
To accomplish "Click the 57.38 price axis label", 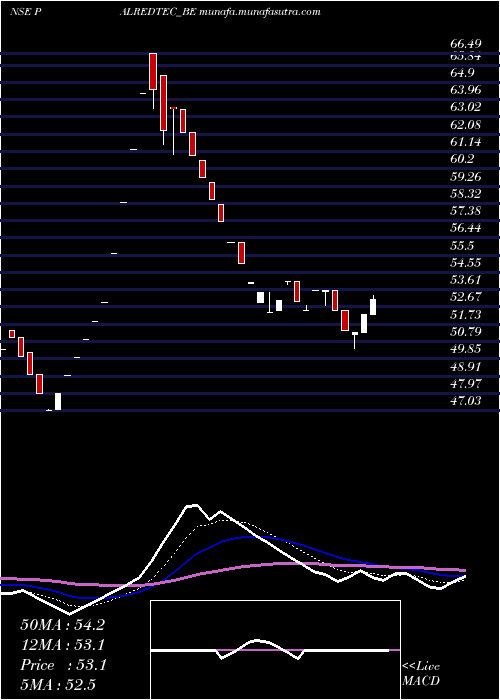I will (x=466, y=211).
